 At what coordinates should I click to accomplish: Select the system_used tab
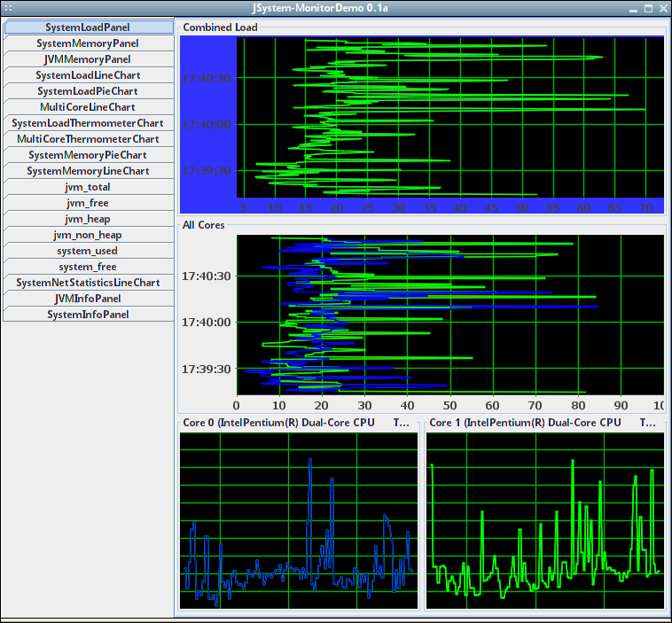(89, 251)
